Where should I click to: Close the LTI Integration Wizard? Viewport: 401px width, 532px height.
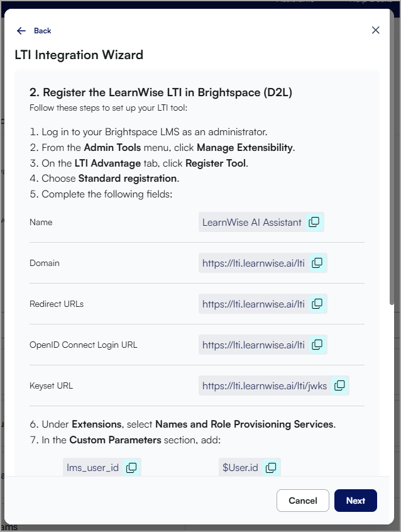[375, 30]
